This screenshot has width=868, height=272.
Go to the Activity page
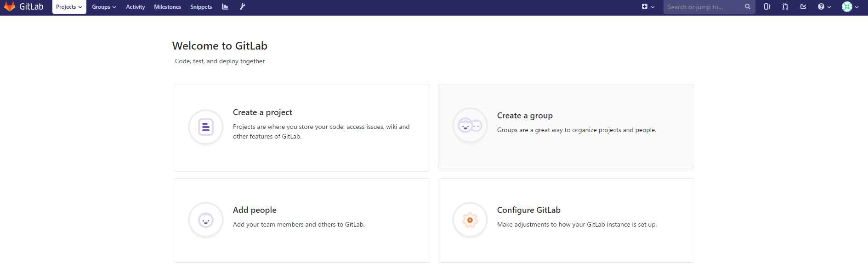tap(135, 7)
